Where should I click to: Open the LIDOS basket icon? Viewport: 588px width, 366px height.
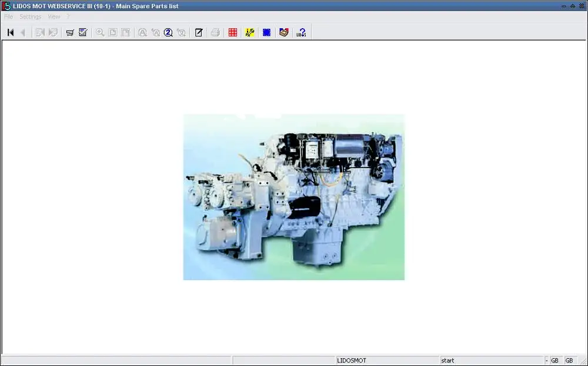(x=284, y=32)
